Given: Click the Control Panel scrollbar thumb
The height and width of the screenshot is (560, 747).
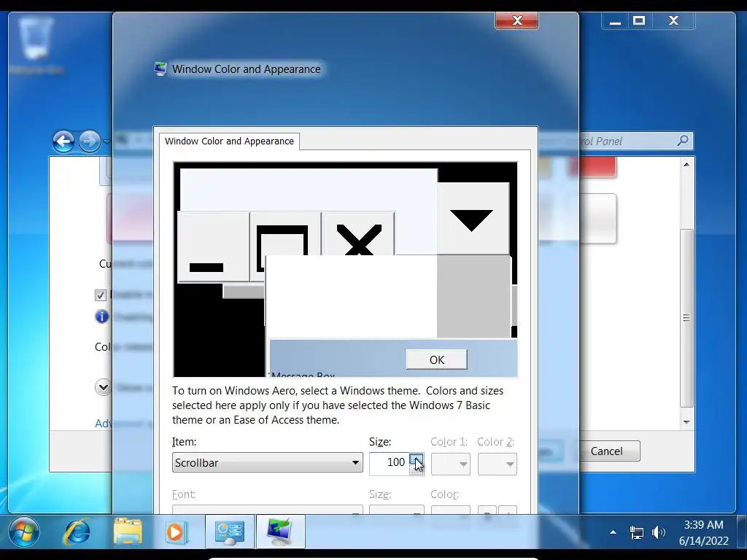Looking at the screenshot, I should pos(686,318).
